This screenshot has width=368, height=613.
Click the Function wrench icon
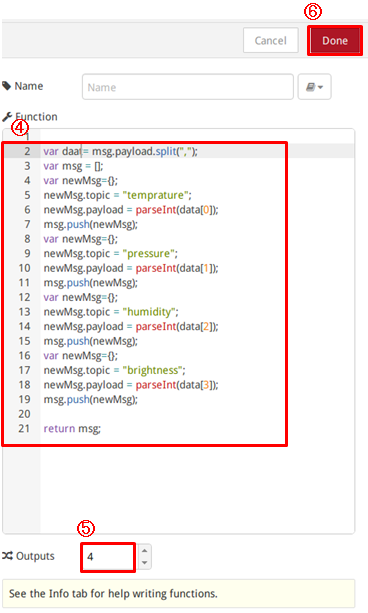7,117
